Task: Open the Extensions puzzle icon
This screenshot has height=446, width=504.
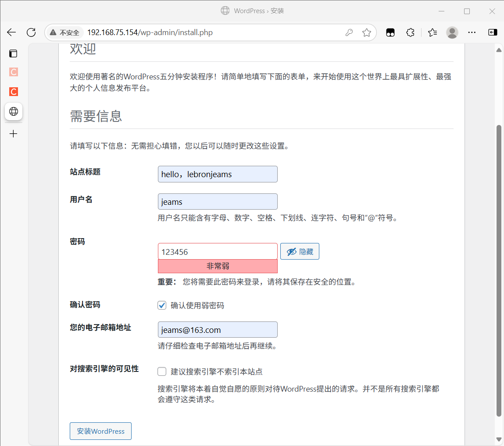Action: click(410, 32)
